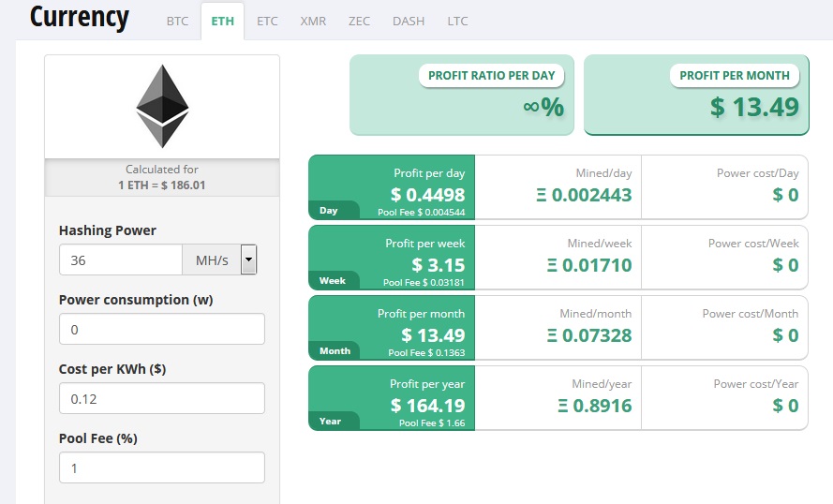This screenshot has height=504, width=833.
Task: Click the Hashing Power label
Action: pos(108,230)
